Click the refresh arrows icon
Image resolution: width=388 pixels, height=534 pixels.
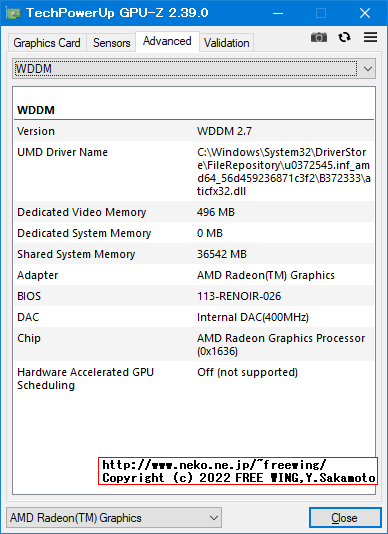point(344,37)
